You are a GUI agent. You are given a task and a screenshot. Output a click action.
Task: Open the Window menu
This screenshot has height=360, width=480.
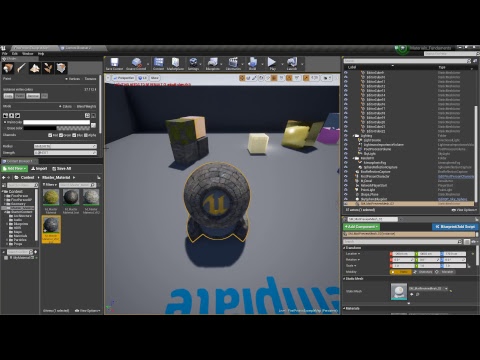point(28,54)
